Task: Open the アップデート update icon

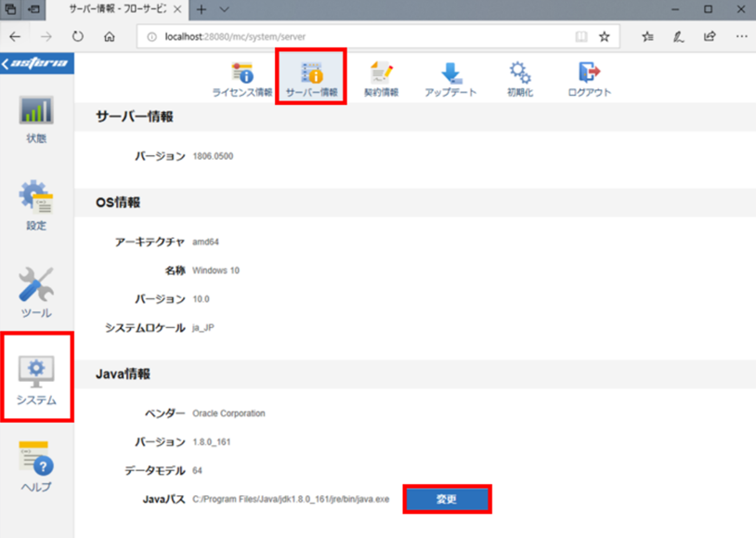Action: click(450, 79)
